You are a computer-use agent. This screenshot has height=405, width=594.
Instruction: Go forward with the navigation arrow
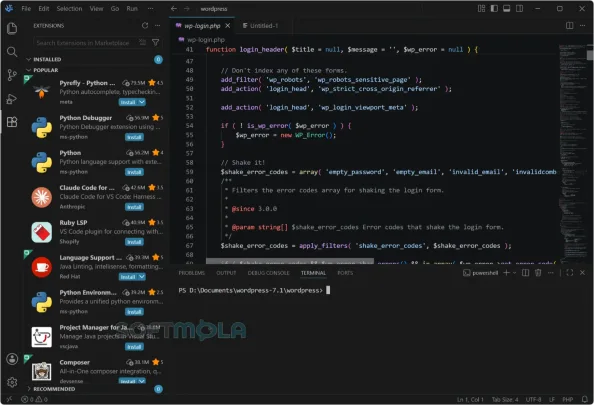[186, 8]
